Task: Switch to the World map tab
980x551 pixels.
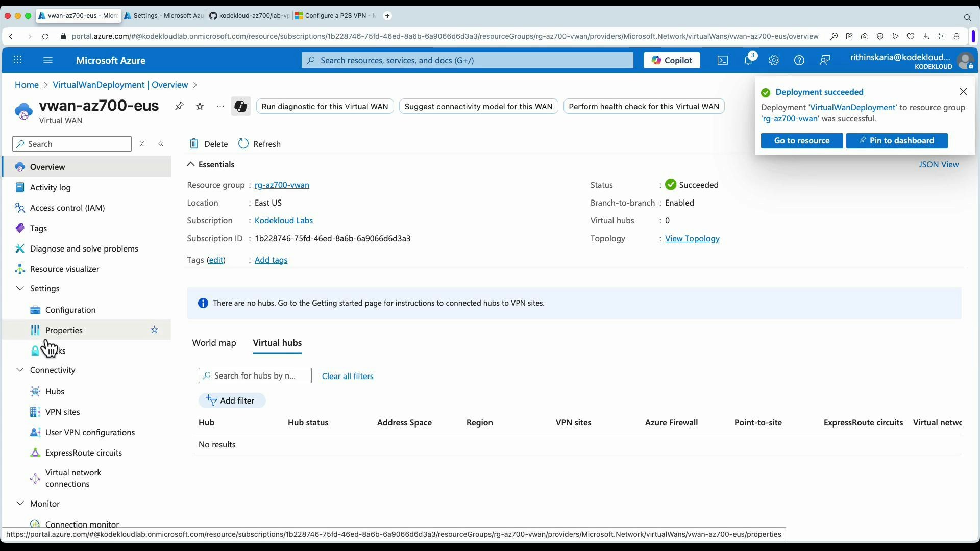Action: coord(214,343)
